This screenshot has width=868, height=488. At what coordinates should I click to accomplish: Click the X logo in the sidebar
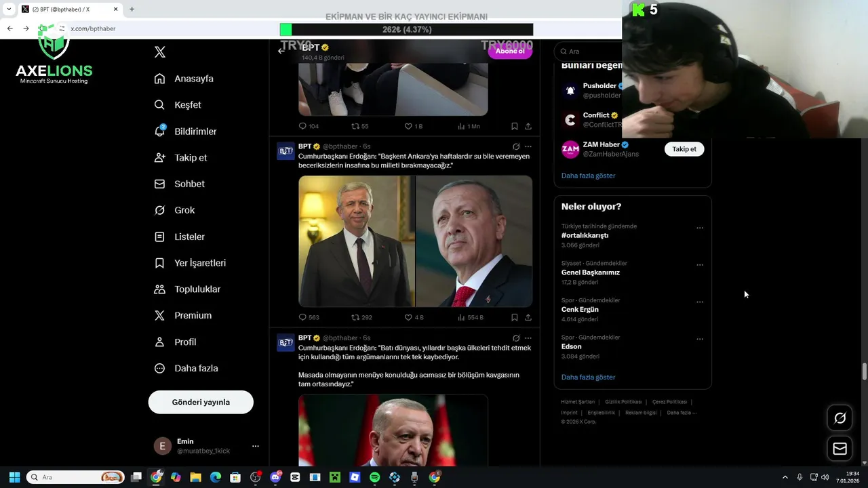[160, 52]
